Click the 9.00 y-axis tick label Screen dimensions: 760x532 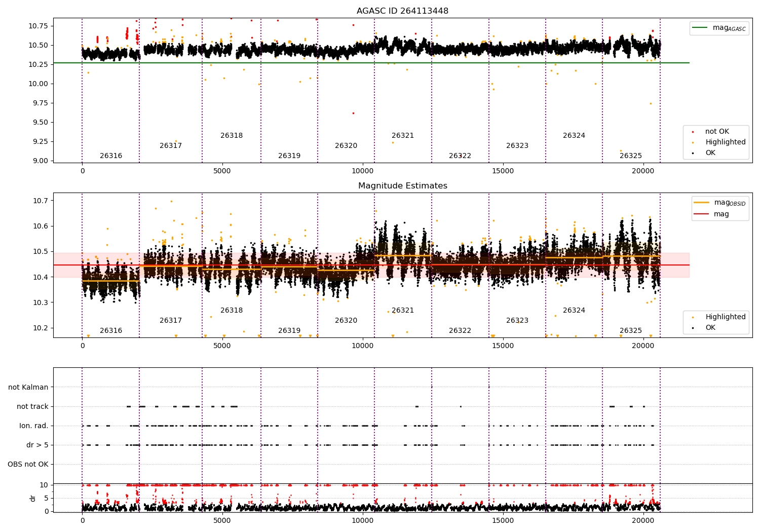40,161
